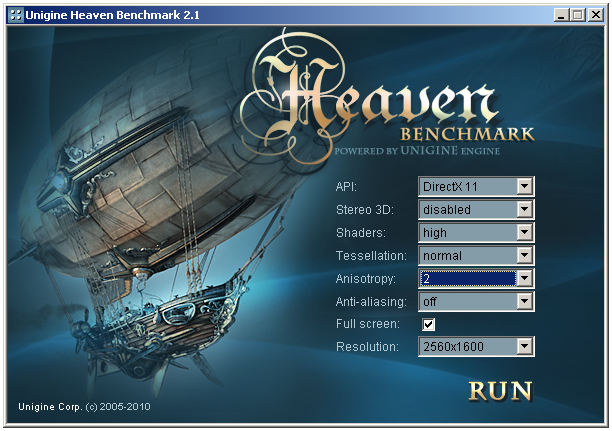Click the 'Anisotropy:' label
The width and height of the screenshot is (612, 431).
(x=366, y=279)
